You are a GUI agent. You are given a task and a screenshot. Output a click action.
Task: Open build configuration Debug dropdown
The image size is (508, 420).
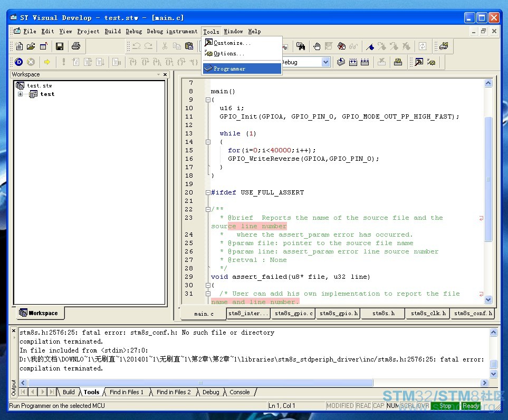[x=325, y=62]
